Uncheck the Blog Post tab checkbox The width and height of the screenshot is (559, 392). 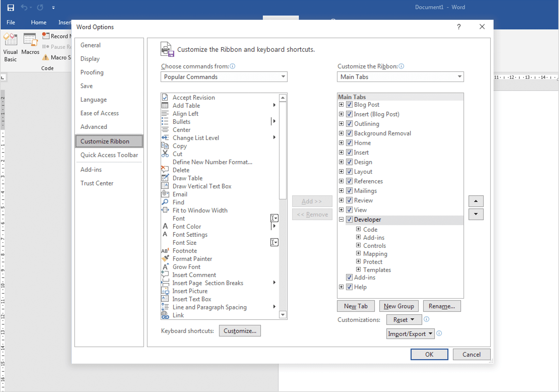click(x=349, y=104)
